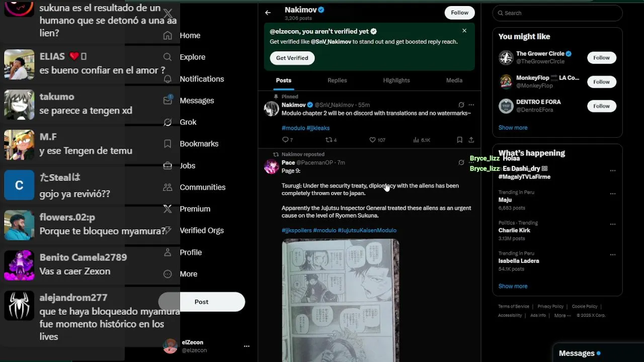Open elZecon account menu dots
644x362 pixels.
247,346
